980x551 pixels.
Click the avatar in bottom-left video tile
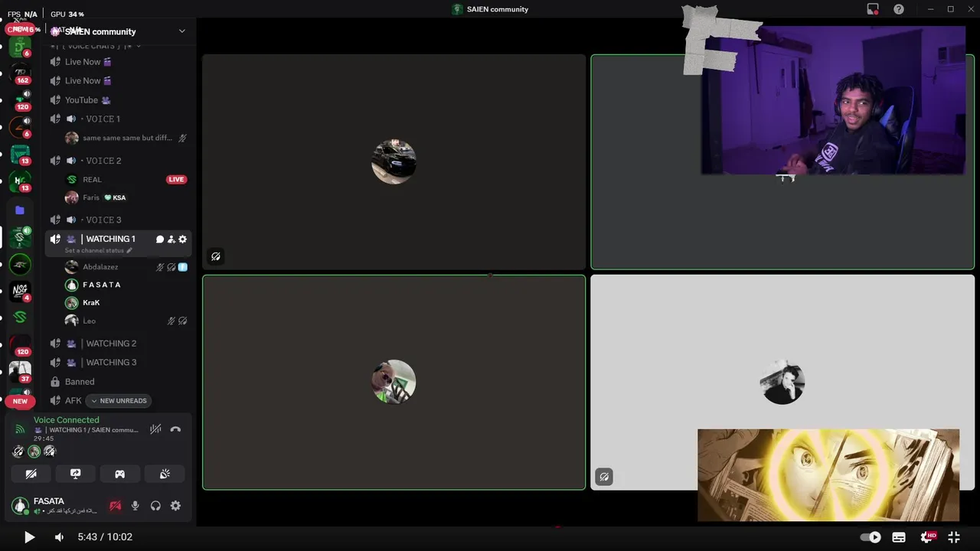point(394,382)
